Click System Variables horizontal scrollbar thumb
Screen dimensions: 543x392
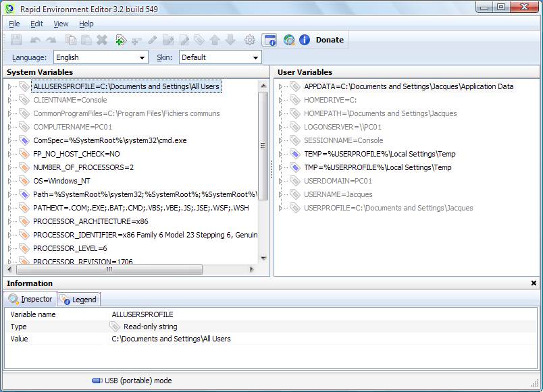click(x=109, y=269)
